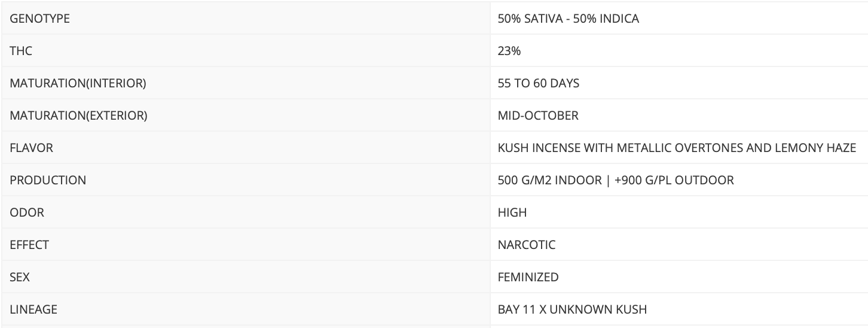Screen dimensions: 868x328
Task: Select the NARCOTIC effect value
Action: [526, 245]
